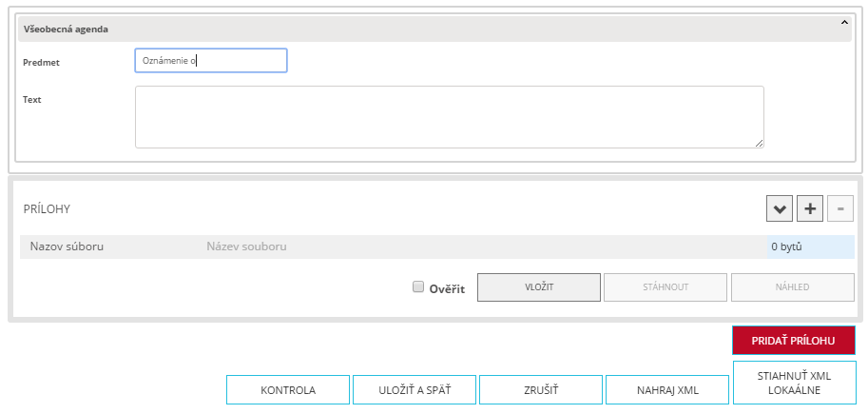Click the PRÍLOHY section heading

tap(48, 208)
